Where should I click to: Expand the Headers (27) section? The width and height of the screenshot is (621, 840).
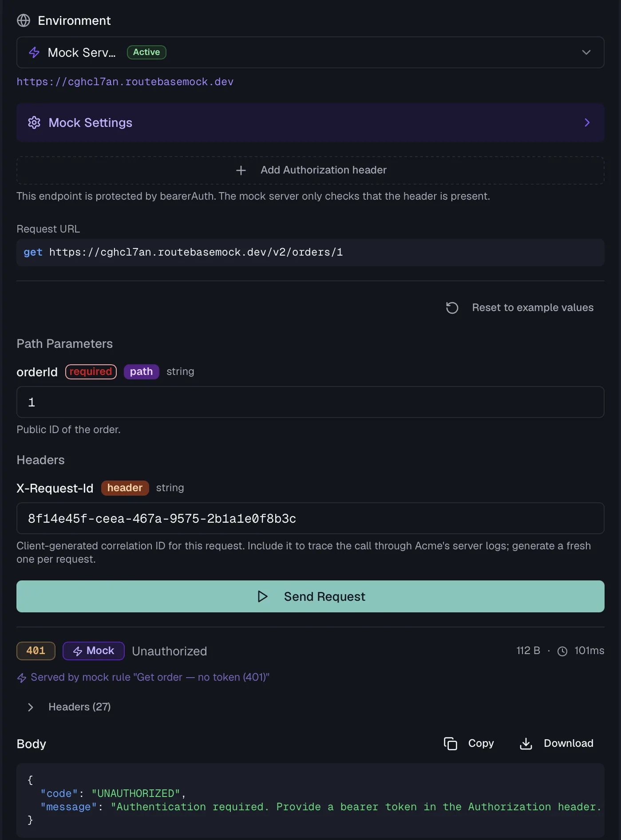(x=69, y=707)
